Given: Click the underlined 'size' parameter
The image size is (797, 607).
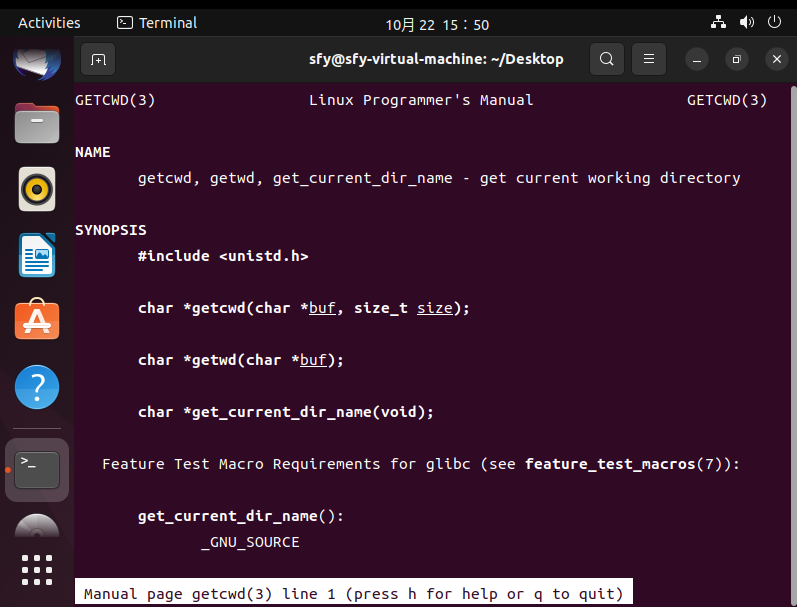Looking at the screenshot, I should coord(435,308).
